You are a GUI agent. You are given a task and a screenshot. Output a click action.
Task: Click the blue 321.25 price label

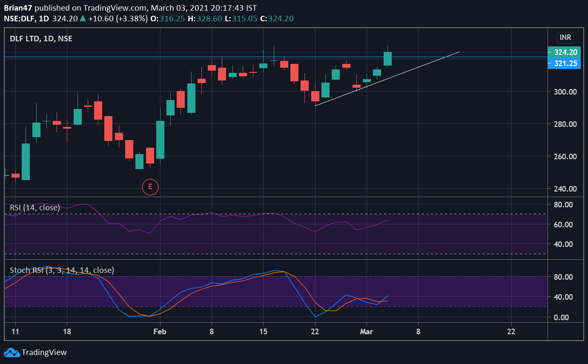565,63
